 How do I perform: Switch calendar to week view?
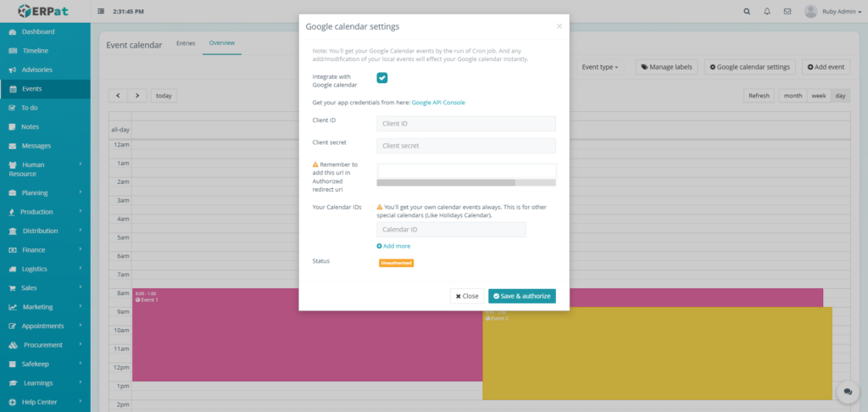click(819, 96)
